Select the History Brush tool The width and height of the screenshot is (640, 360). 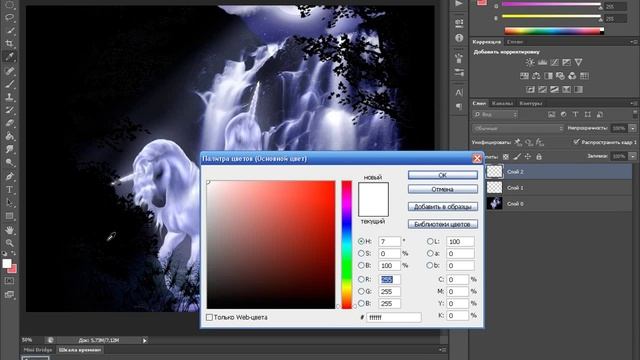pos(9,110)
